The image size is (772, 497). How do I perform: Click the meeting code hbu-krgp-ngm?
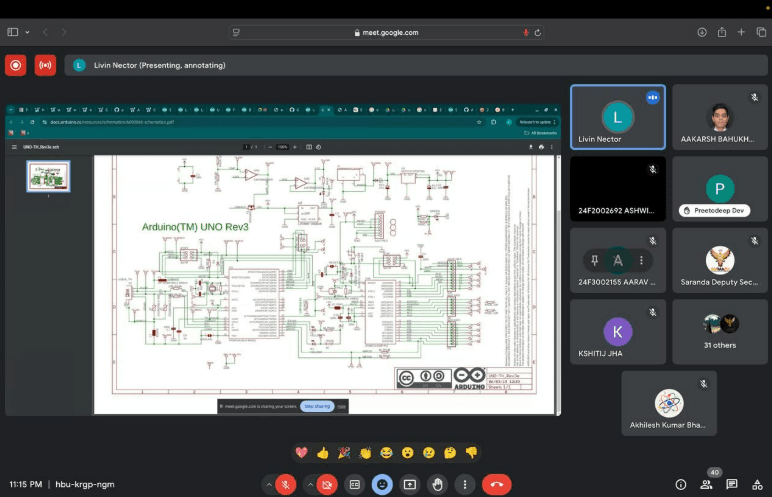coord(85,484)
